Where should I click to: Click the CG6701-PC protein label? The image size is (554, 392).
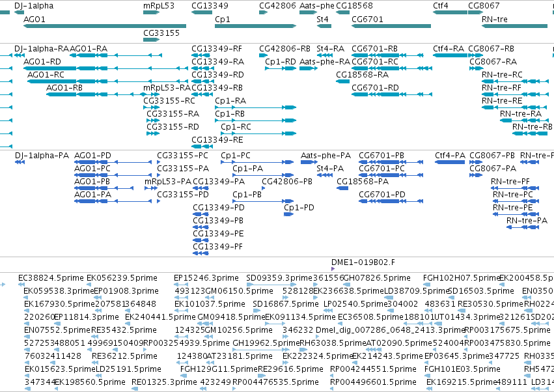381,169
